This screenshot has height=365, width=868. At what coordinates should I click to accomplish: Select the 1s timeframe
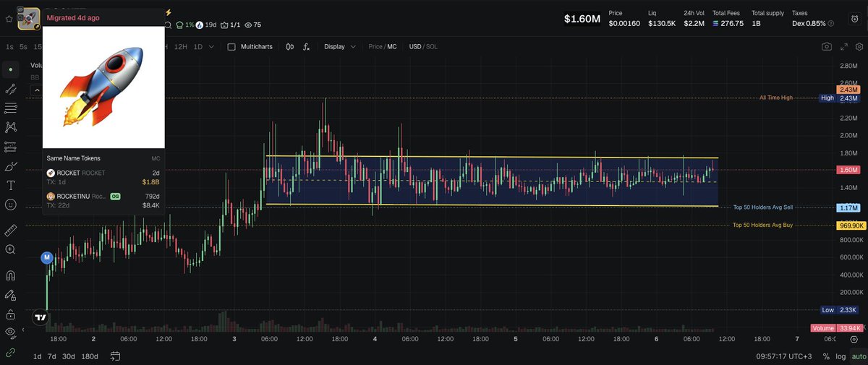click(9, 47)
